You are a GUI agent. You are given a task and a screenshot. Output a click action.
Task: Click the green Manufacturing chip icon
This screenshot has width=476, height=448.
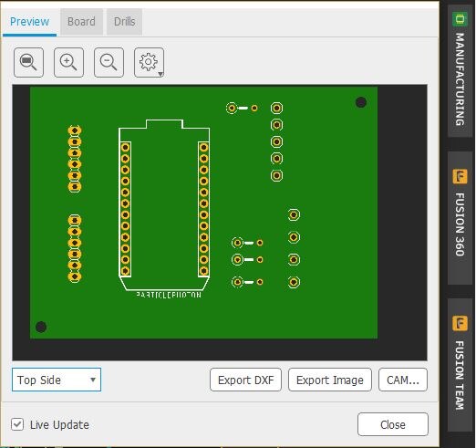(x=460, y=19)
